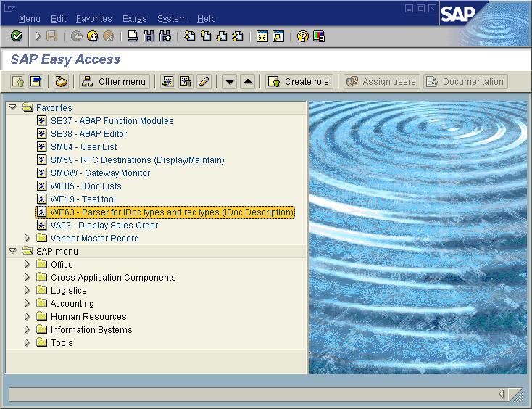Click the Find binoculars icon
The width and height of the screenshot is (532, 409).
(x=149, y=36)
